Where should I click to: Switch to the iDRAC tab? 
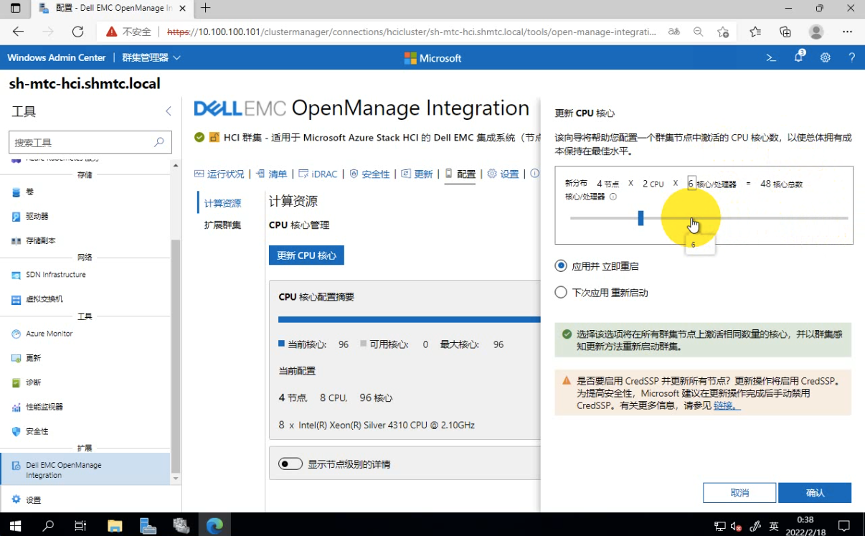(x=318, y=174)
